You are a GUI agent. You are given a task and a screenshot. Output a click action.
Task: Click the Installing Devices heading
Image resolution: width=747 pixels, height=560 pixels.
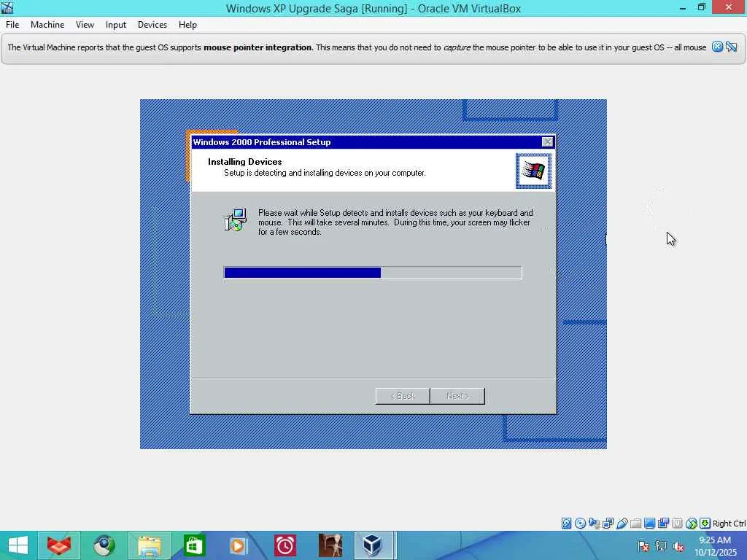point(245,162)
